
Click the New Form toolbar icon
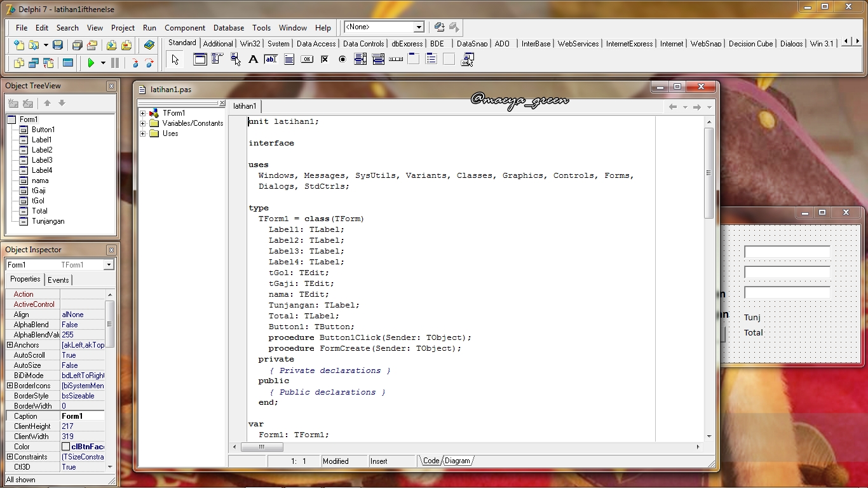click(x=68, y=63)
